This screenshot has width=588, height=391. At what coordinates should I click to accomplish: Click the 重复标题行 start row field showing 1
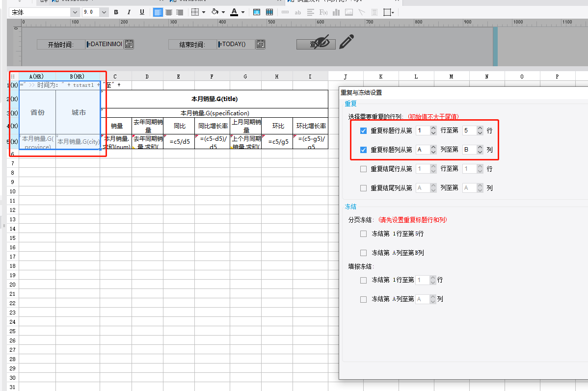[423, 130]
